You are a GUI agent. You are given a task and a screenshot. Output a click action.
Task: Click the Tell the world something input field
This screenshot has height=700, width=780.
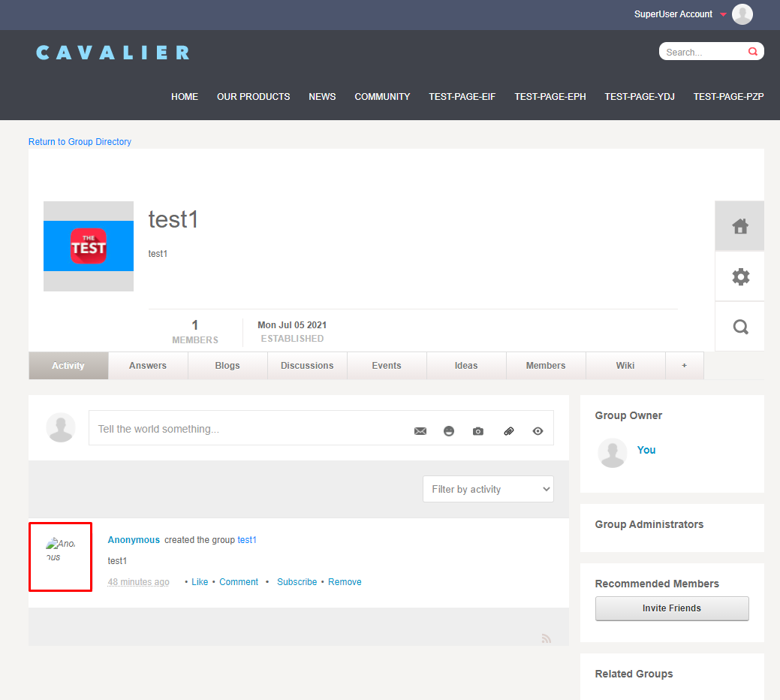pos(225,428)
